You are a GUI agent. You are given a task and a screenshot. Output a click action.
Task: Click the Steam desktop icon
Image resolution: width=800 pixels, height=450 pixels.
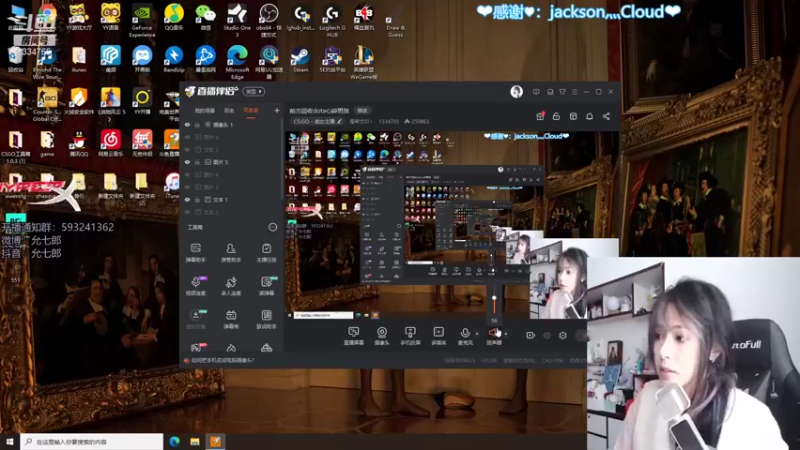tap(301, 60)
